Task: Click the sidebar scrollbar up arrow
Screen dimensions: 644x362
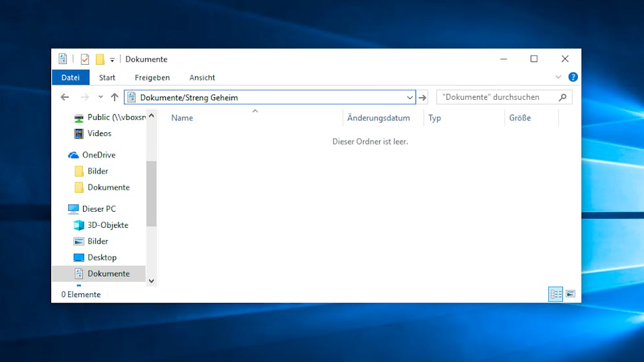Action: [x=152, y=116]
